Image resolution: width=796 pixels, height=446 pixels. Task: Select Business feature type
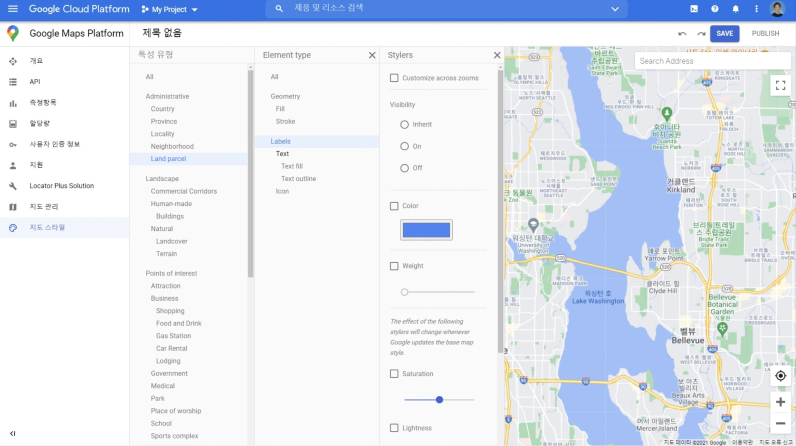coord(164,298)
